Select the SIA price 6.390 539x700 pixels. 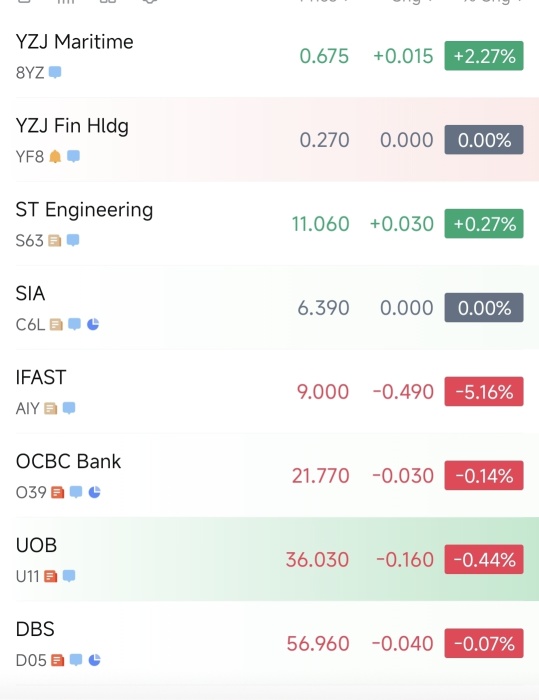(323, 308)
